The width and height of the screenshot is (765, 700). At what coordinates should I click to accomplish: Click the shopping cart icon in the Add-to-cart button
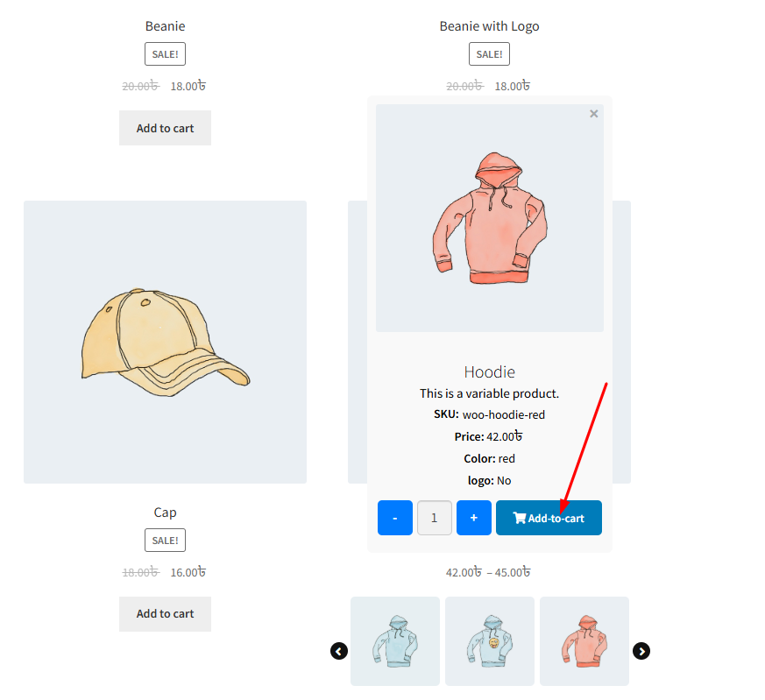coord(519,518)
